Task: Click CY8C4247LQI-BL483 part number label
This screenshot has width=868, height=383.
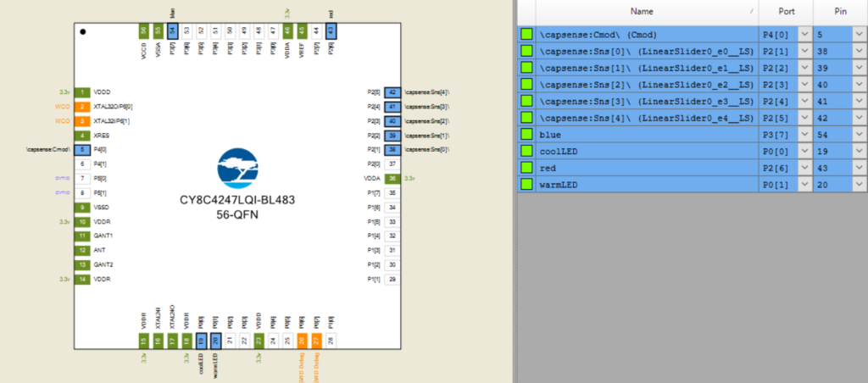Action: (237, 200)
